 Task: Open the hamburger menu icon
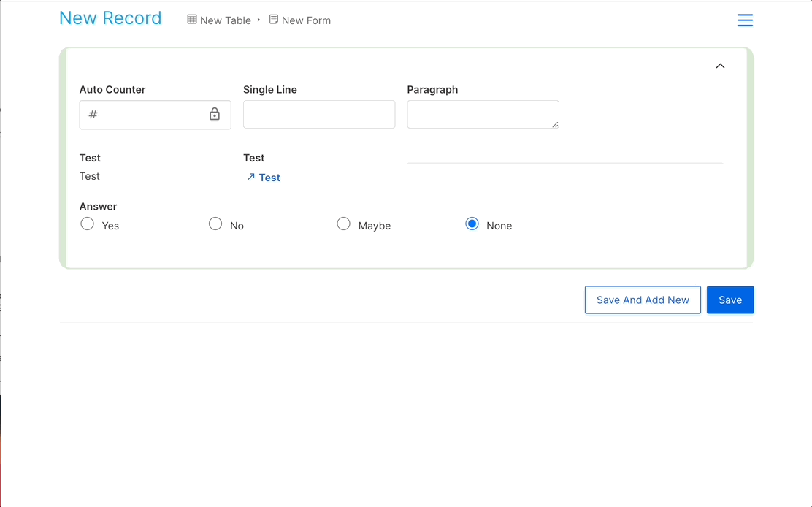point(745,20)
